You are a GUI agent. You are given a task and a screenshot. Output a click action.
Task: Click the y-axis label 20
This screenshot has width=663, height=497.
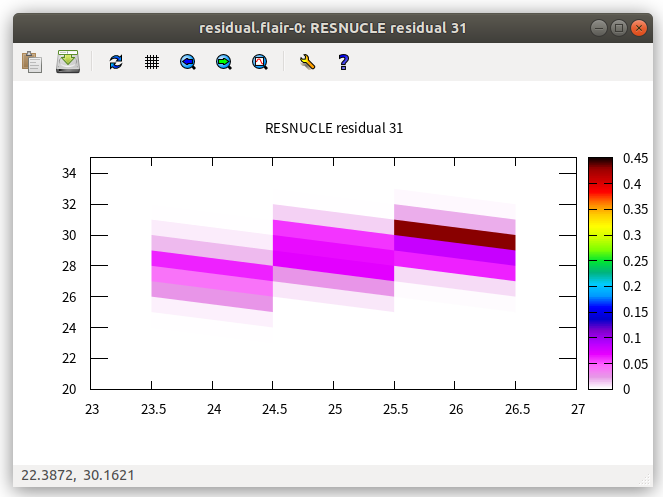point(69,389)
